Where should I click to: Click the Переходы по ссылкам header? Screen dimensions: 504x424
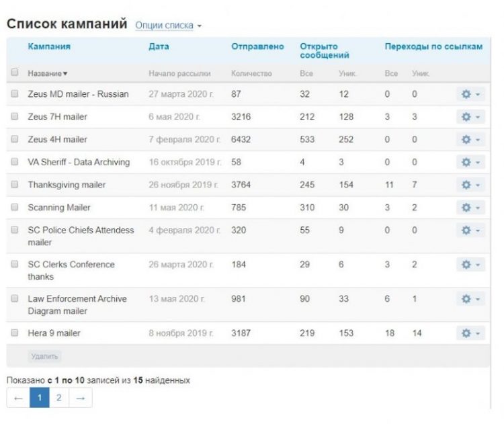(433, 46)
